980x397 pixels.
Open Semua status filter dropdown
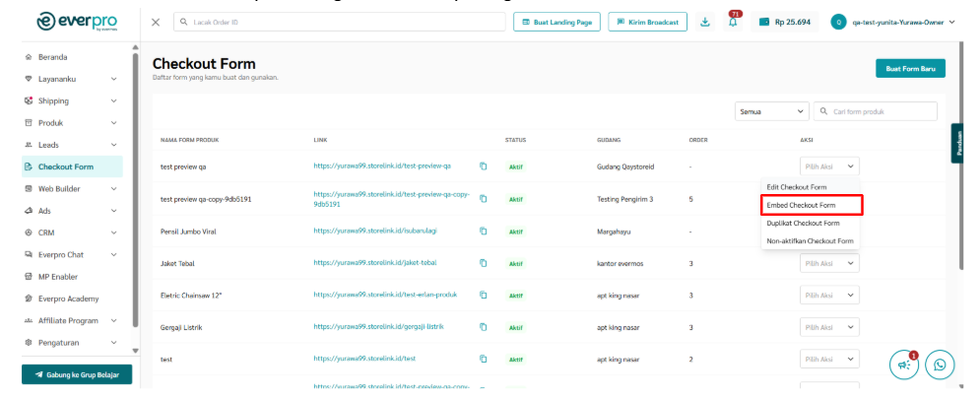(x=771, y=111)
